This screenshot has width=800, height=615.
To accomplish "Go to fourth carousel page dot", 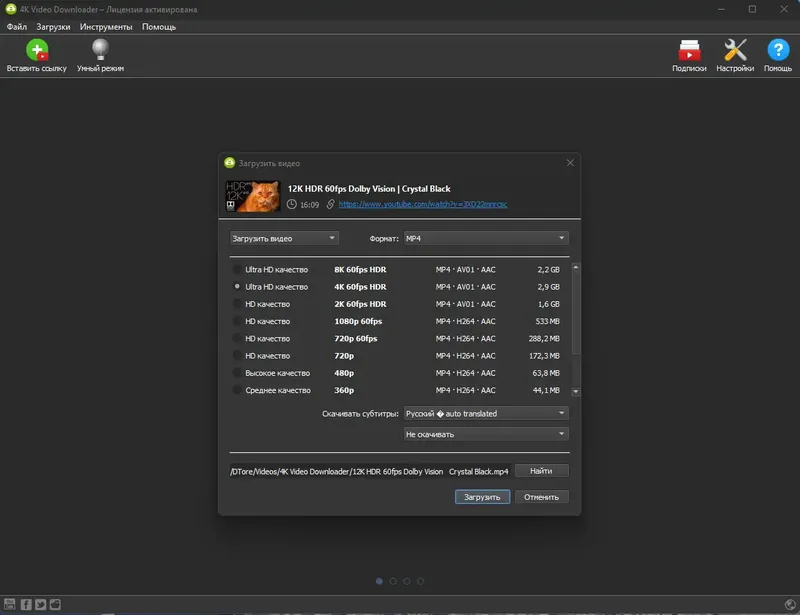I will click(x=420, y=581).
